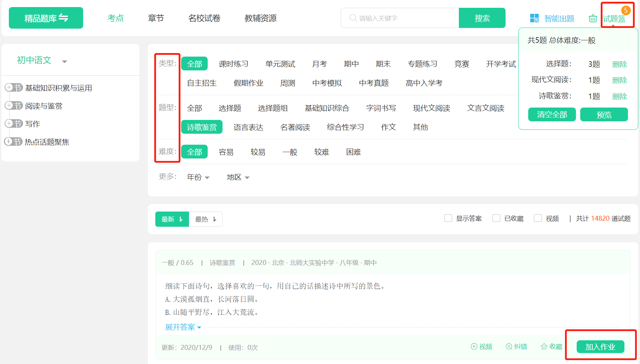Select 中考模拟 type filter

327,83
